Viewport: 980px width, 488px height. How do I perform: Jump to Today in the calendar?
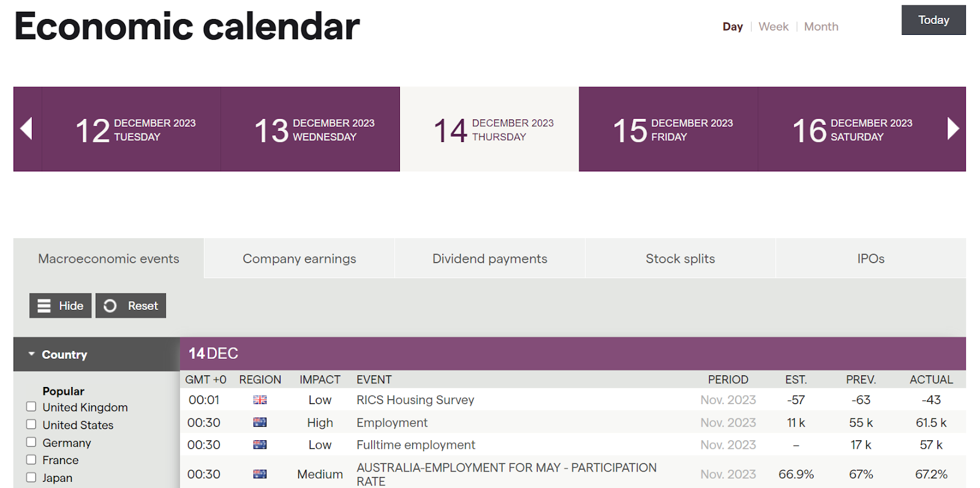coord(933,20)
